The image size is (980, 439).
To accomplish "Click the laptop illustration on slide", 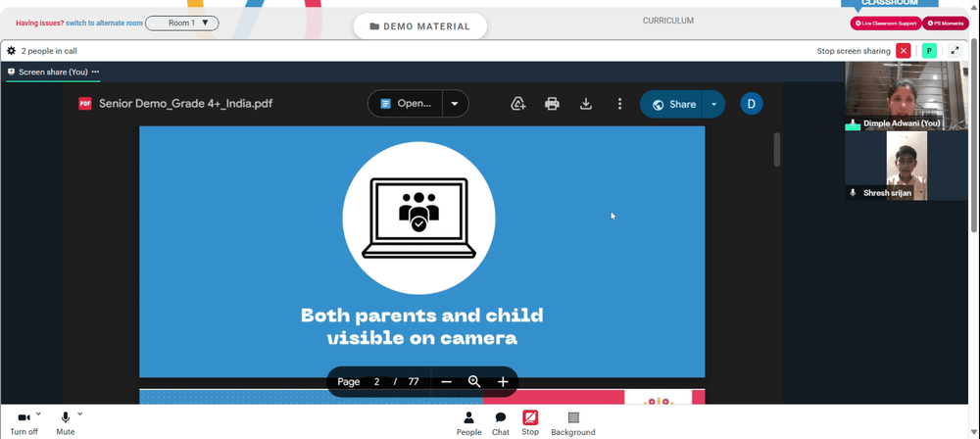I will pos(418,219).
